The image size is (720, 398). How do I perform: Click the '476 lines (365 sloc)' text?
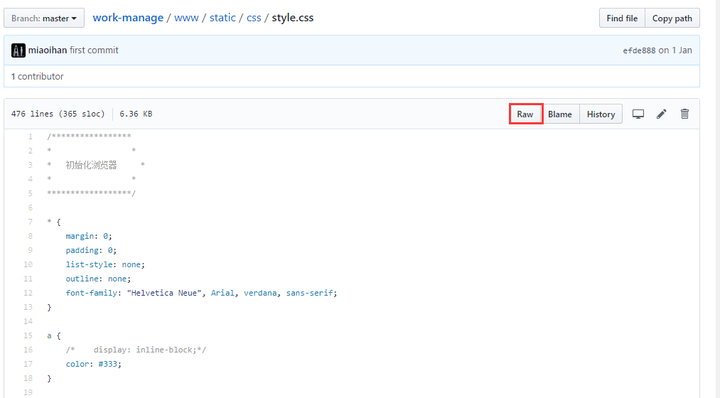tap(58, 114)
